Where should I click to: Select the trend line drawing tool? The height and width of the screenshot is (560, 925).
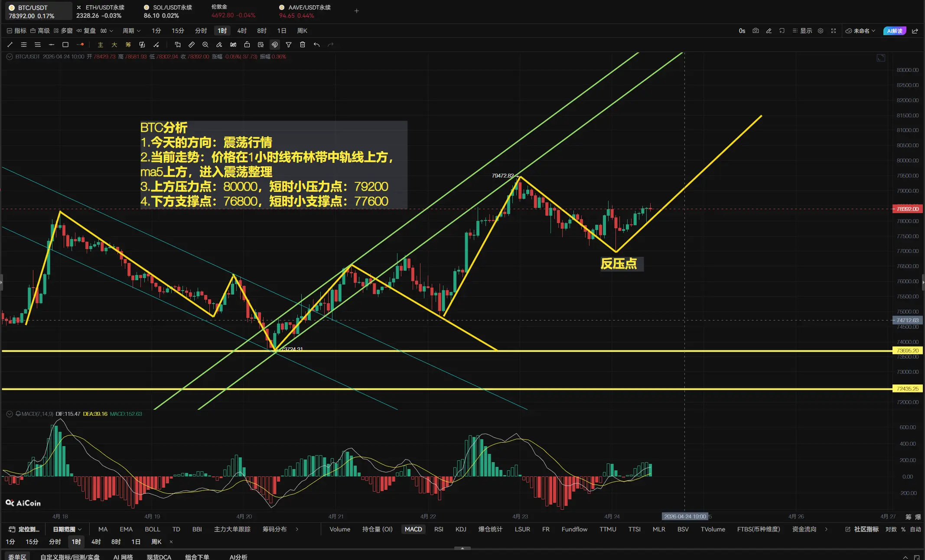[10, 45]
